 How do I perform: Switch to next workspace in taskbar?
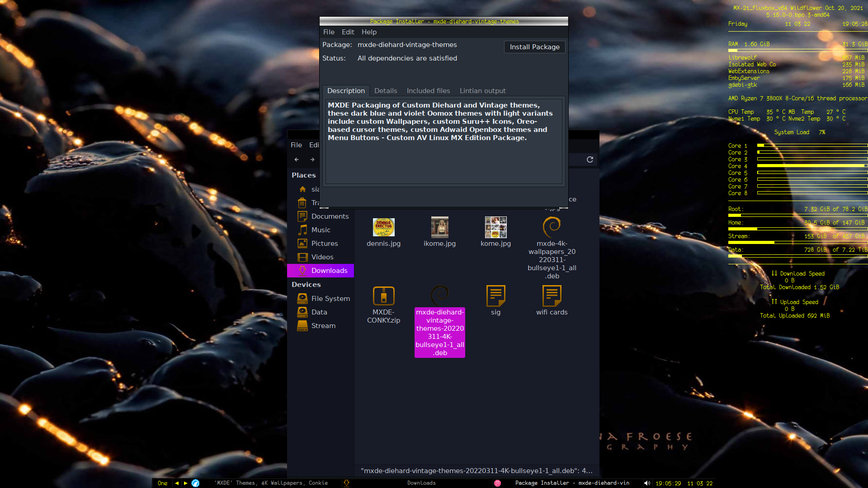[x=185, y=483]
